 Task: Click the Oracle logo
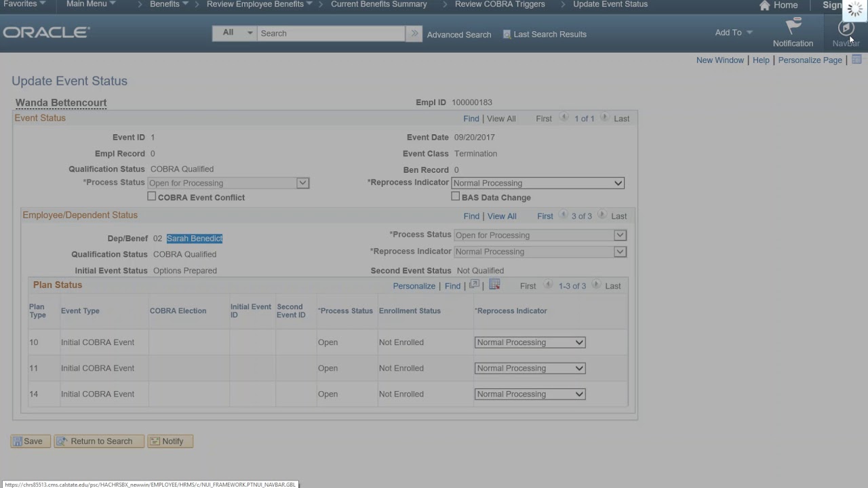46,33
